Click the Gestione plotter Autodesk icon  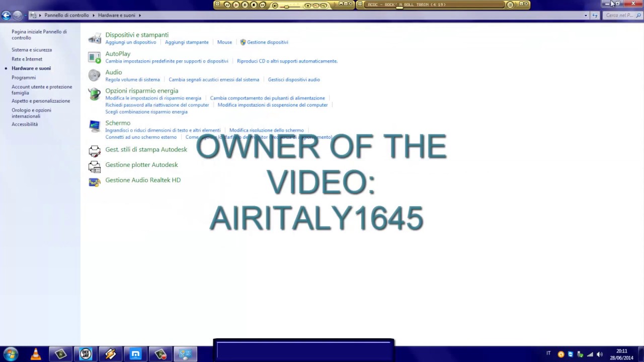click(x=95, y=166)
